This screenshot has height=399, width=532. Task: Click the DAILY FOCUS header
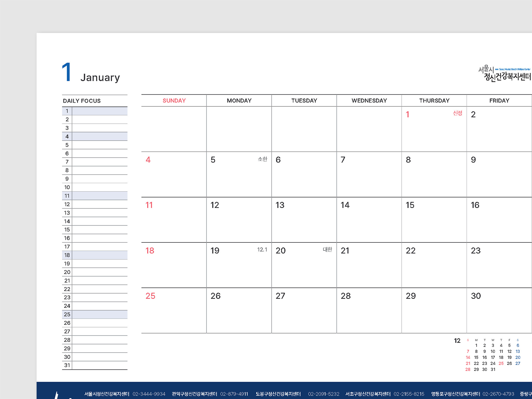(82, 101)
